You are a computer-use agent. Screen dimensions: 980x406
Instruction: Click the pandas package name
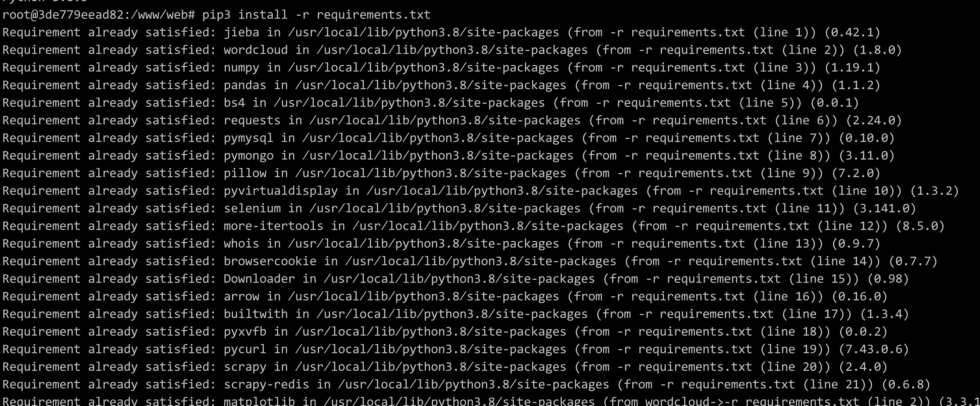click(x=245, y=85)
